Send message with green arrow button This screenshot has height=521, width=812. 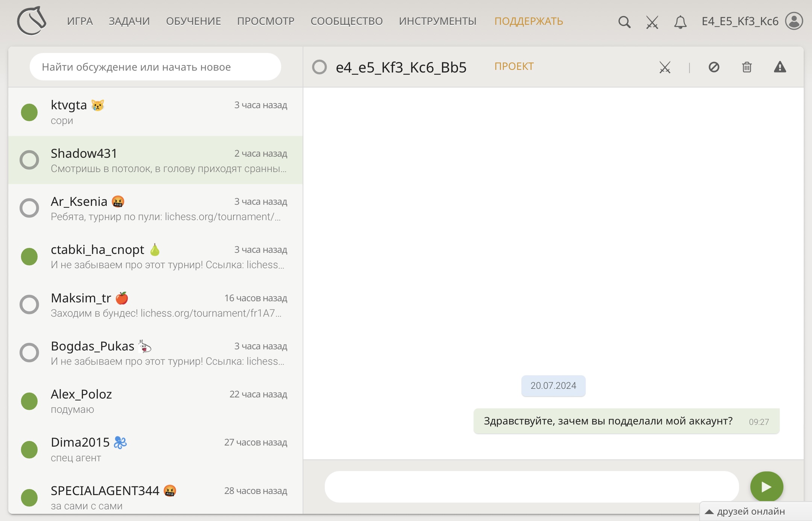click(767, 487)
